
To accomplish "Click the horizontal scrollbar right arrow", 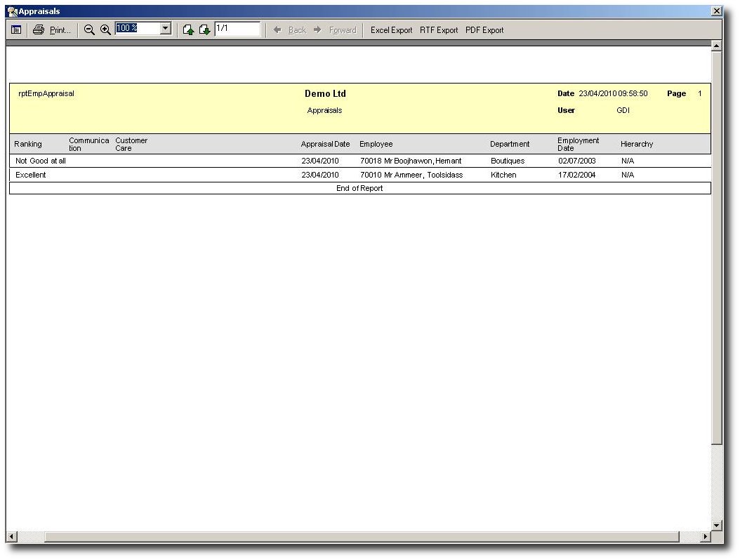I will (x=706, y=537).
